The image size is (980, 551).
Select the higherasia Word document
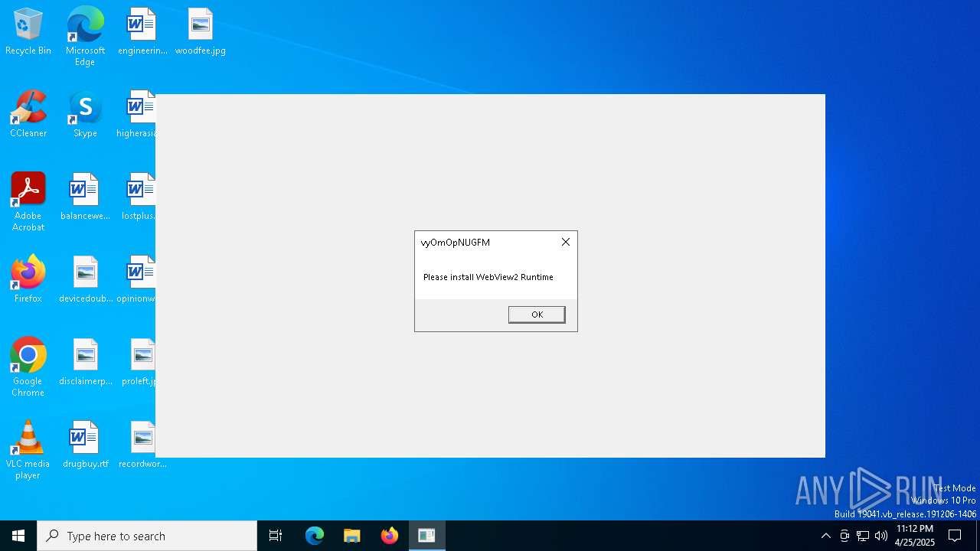coord(136,115)
